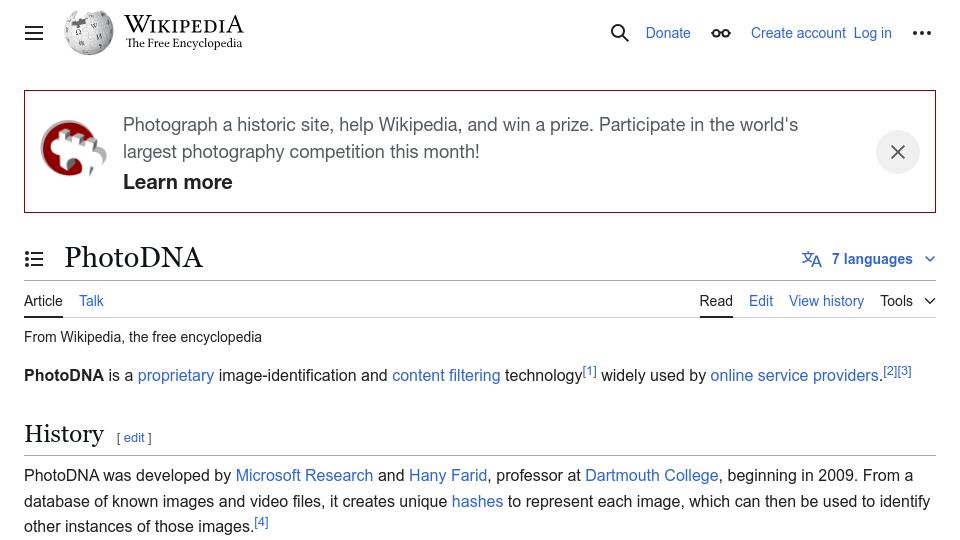Select the Read tab
This screenshot has width=960, height=540.
pos(716,301)
